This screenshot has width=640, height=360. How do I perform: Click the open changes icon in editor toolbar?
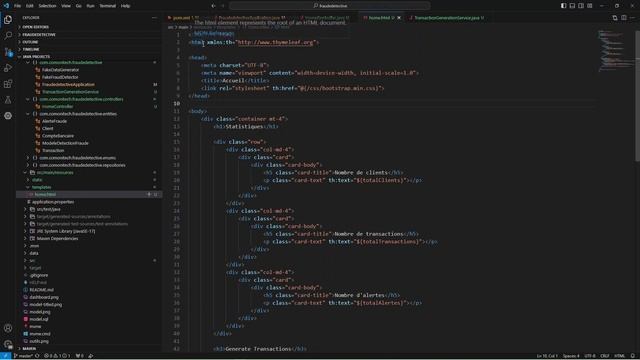(615, 18)
